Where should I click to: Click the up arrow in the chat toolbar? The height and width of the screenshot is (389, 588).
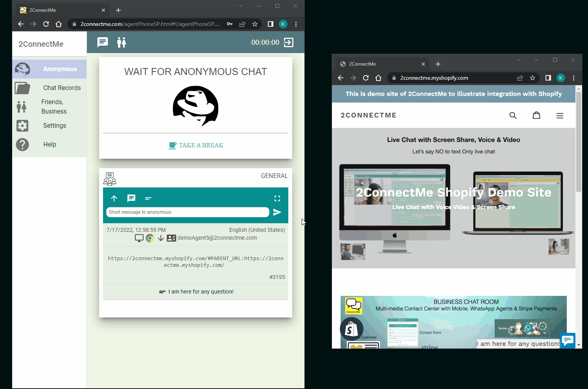point(114,198)
